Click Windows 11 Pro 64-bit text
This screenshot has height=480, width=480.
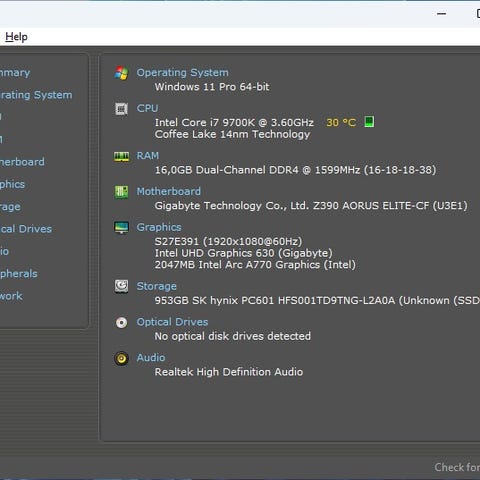212,87
